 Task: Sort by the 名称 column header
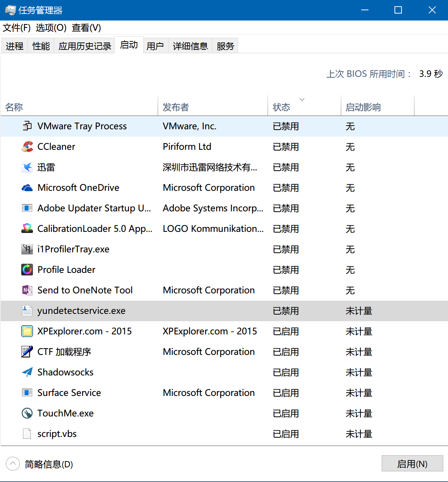click(79, 106)
